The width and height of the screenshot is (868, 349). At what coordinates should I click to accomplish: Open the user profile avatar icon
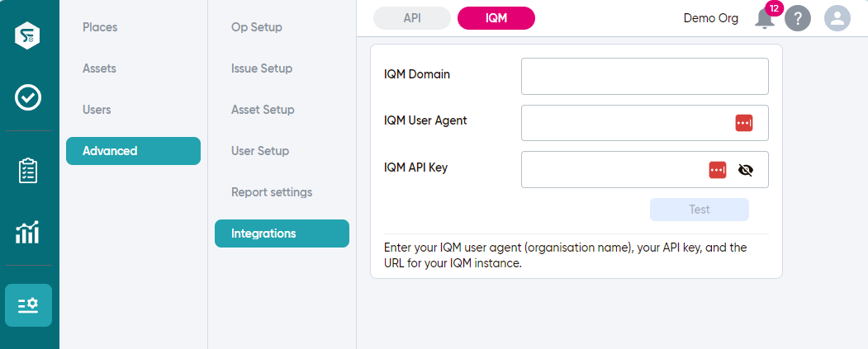[x=837, y=19]
